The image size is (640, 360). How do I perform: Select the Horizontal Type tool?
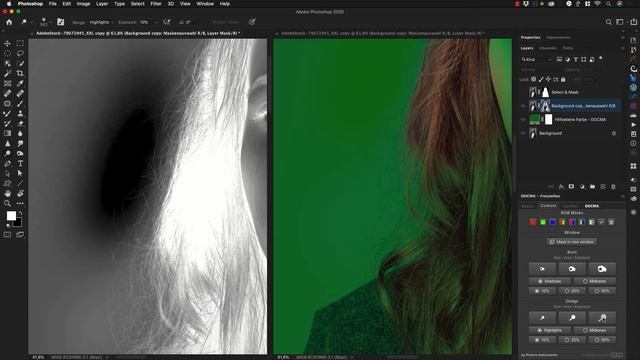(20, 163)
